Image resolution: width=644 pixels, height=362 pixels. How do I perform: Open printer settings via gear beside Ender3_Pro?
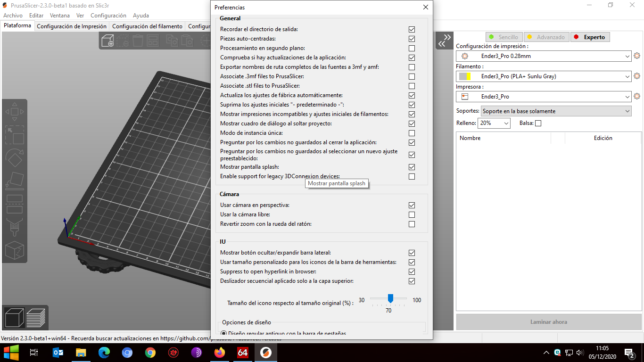click(x=637, y=96)
